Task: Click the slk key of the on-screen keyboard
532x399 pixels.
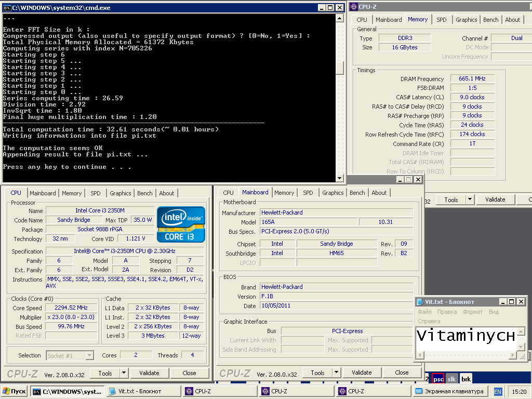Action: (x=451, y=379)
